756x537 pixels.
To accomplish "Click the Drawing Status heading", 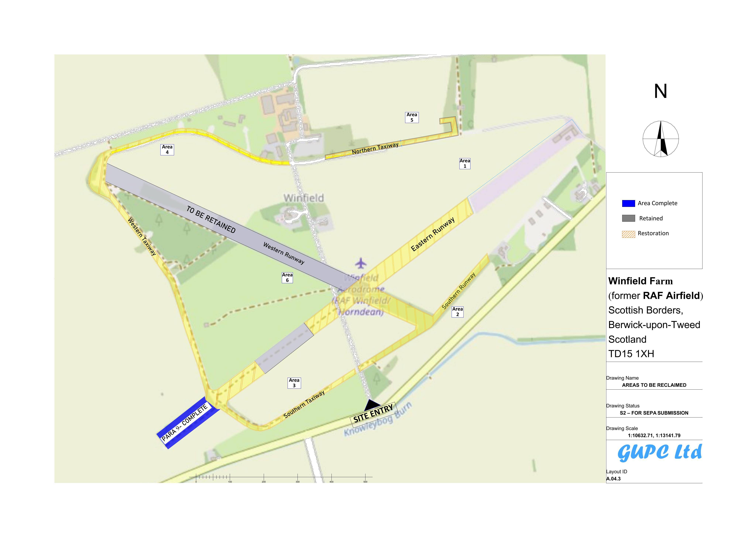I will click(623, 406).
